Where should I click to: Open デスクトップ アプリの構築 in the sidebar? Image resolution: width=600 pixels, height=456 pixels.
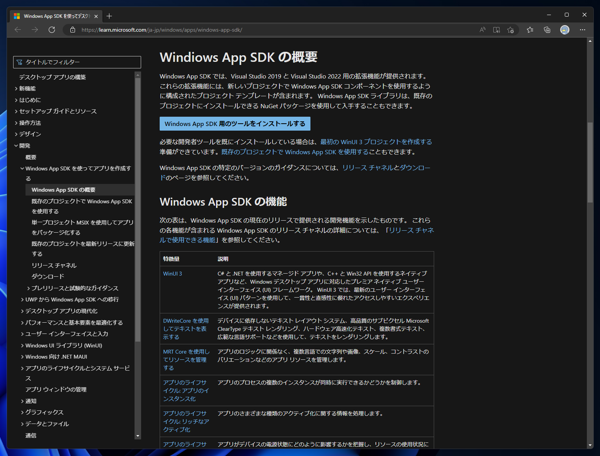[52, 77]
